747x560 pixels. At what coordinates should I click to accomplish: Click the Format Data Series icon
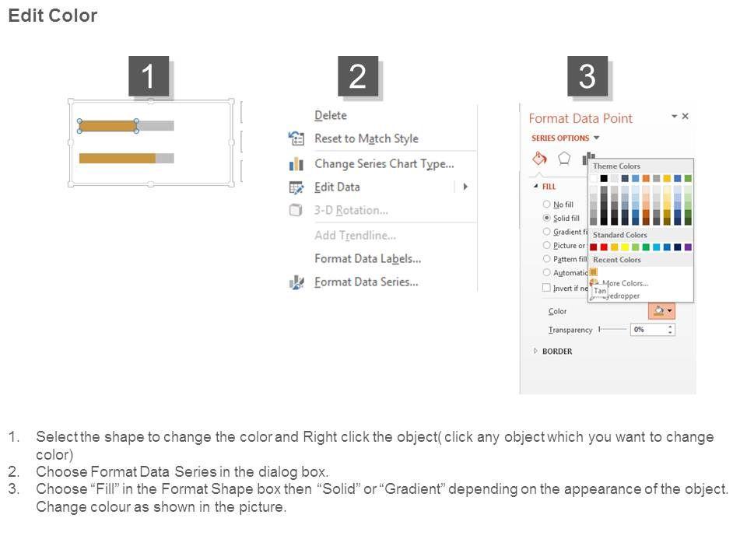pyautogui.click(x=296, y=282)
